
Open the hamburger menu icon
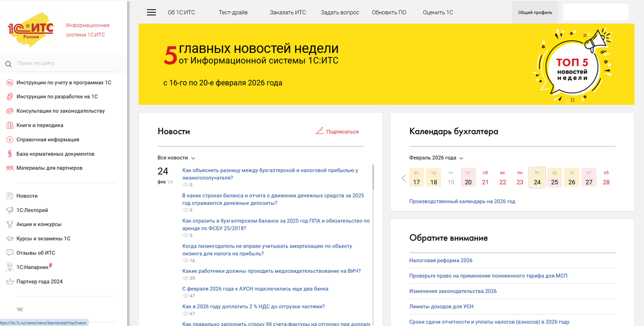click(x=151, y=12)
